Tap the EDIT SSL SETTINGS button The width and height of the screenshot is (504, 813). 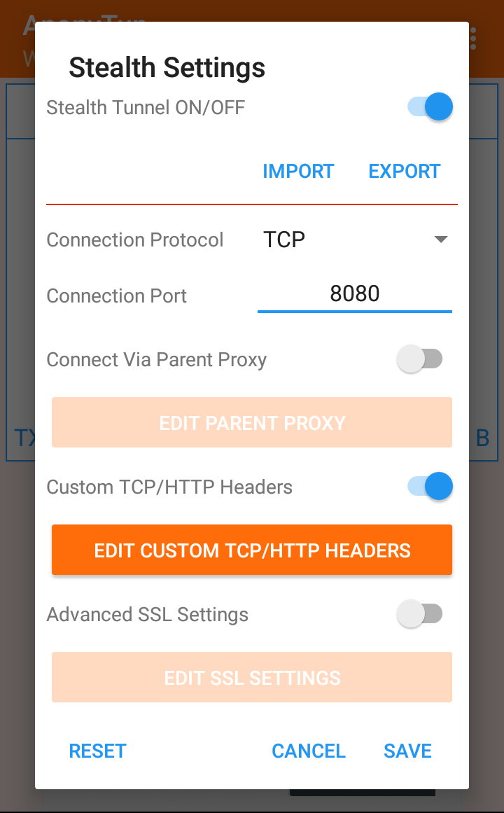tap(252, 678)
